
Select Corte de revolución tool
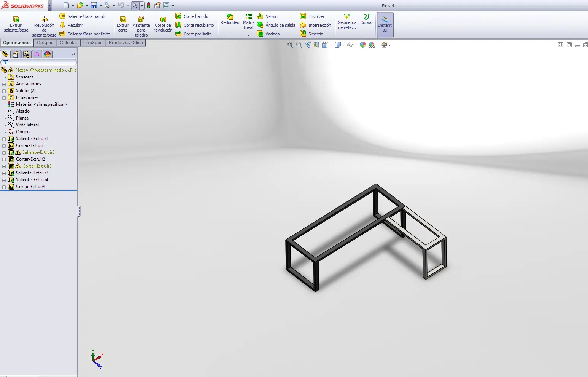[163, 24]
